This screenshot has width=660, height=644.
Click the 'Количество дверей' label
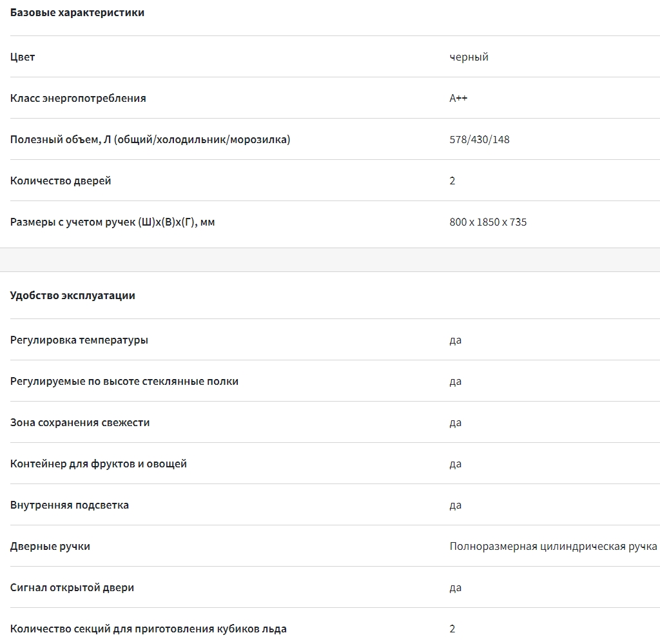tap(61, 181)
